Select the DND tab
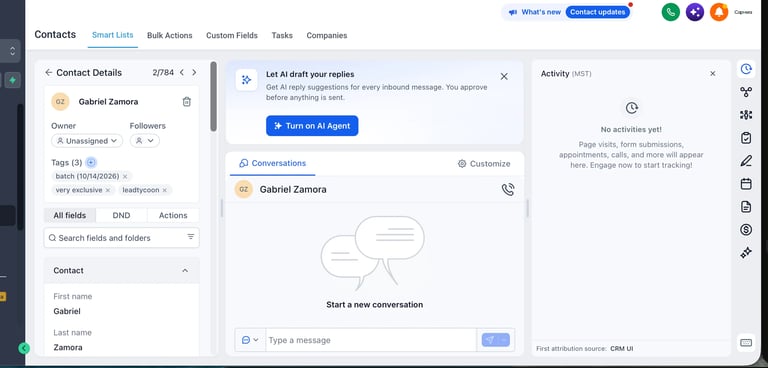Viewport: 768px width, 368px height. coord(121,215)
